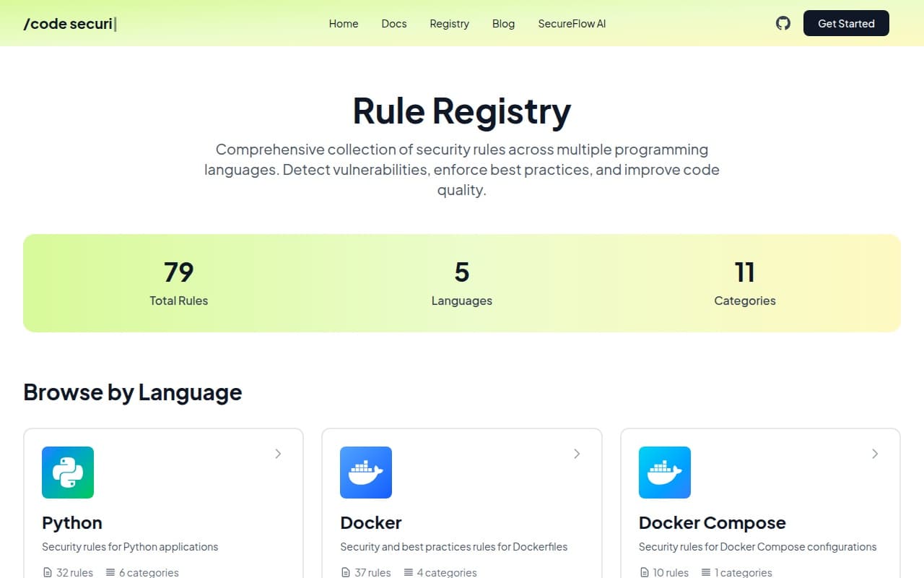Click the file icon beside 32 rules

tap(48, 572)
